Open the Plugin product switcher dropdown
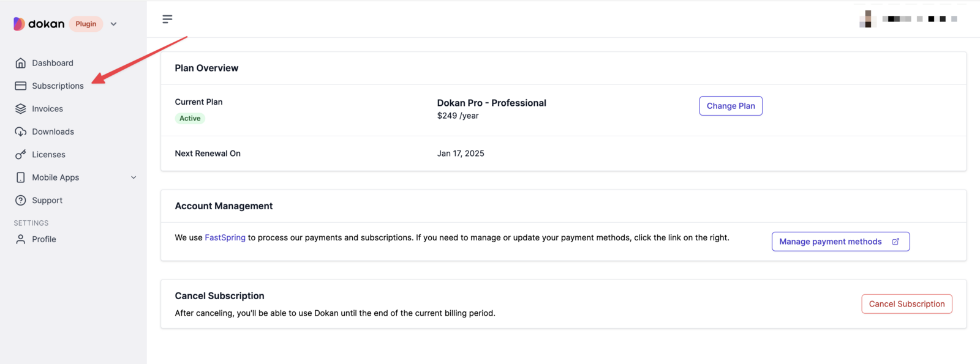 [113, 24]
